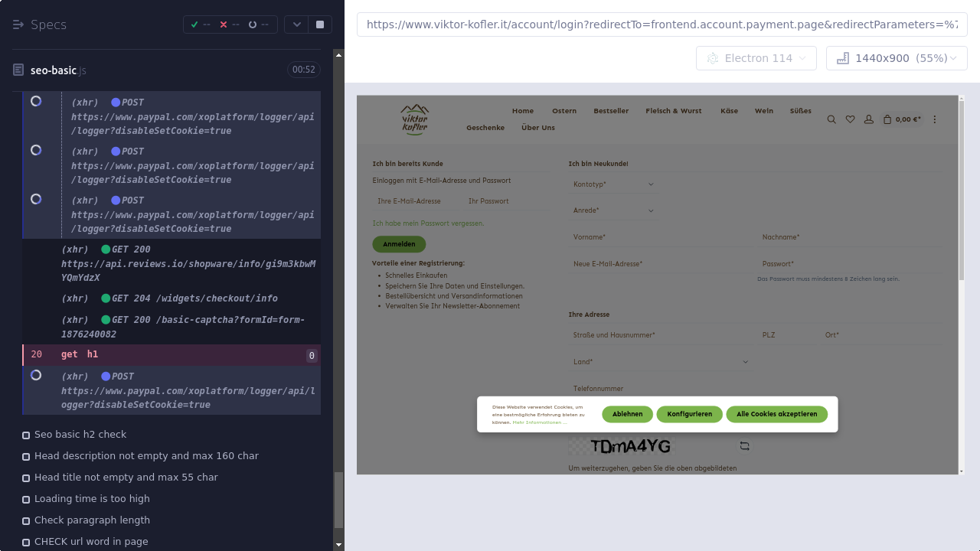Open the Electron 114 browser dropdown
This screenshot has width=980, height=551.
pos(756,58)
